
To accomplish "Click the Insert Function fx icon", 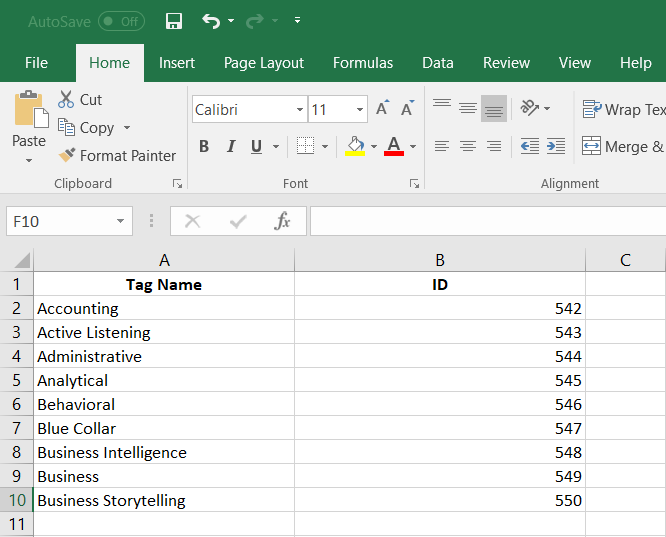I will point(282,221).
